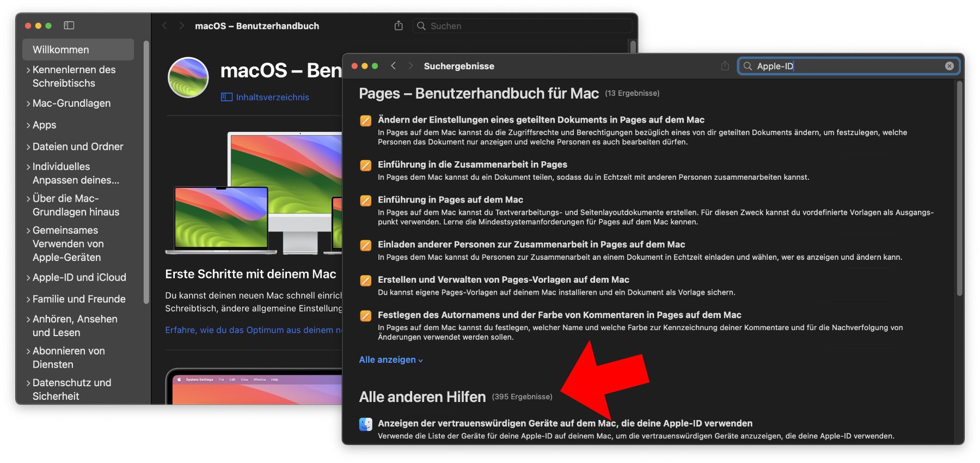
Task: Click the Suchen field in back window
Action: pyautogui.click(x=523, y=26)
